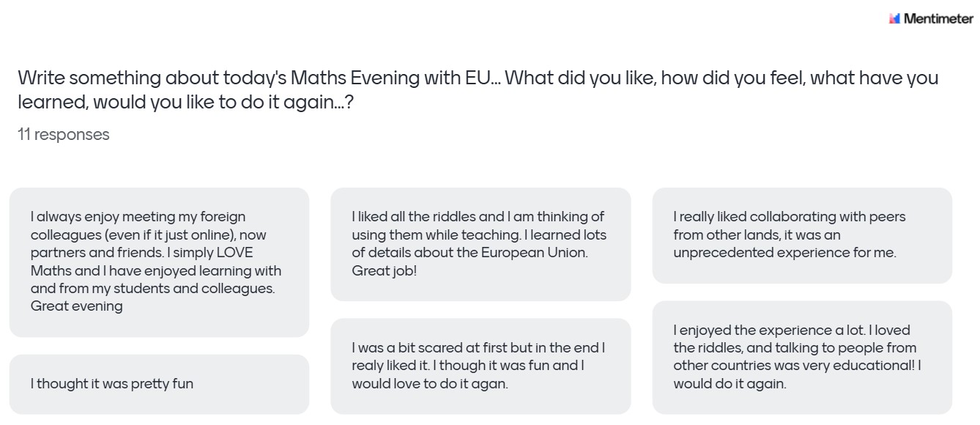
Task: Click 'I would do it again' closing text
Action: pos(730,384)
